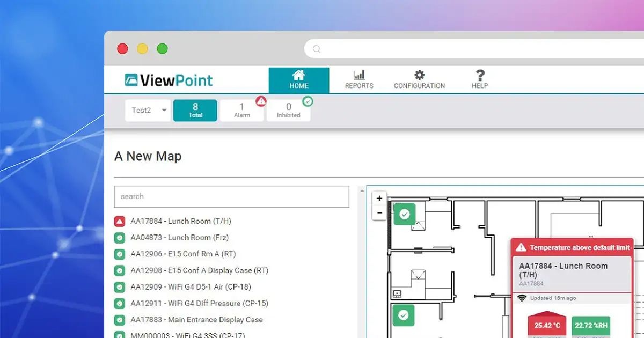Click the lower green sensor marker on map
This screenshot has width=644, height=338.
404,315
